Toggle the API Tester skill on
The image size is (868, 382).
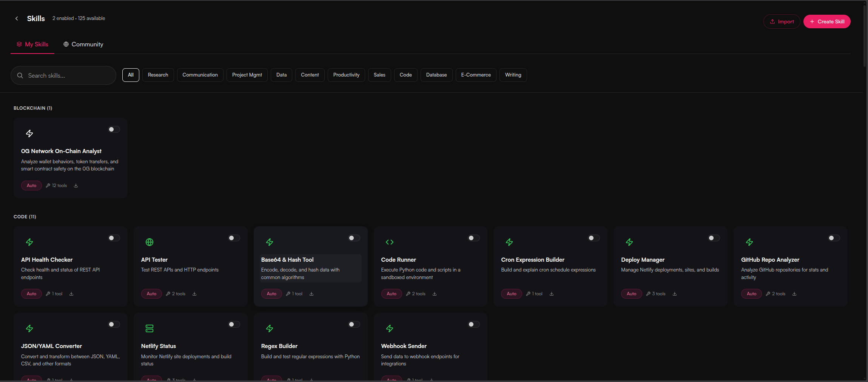click(x=234, y=238)
